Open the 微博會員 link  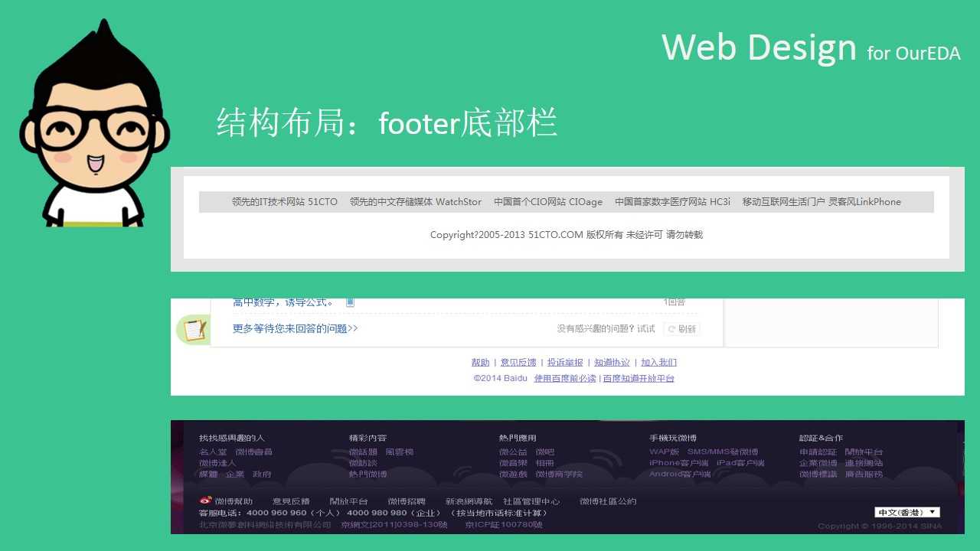click(253, 452)
